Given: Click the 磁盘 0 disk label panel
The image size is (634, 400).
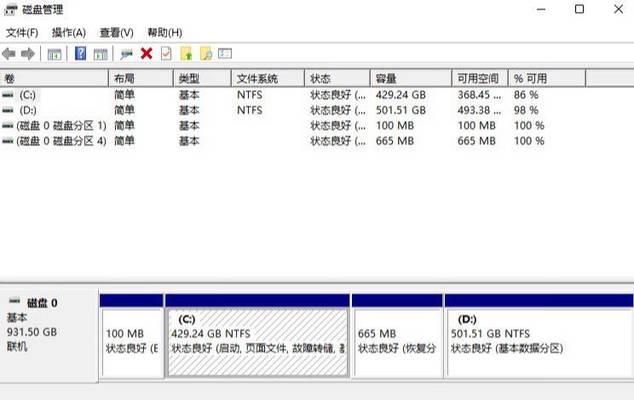Looking at the screenshot, I should click(x=49, y=334).
